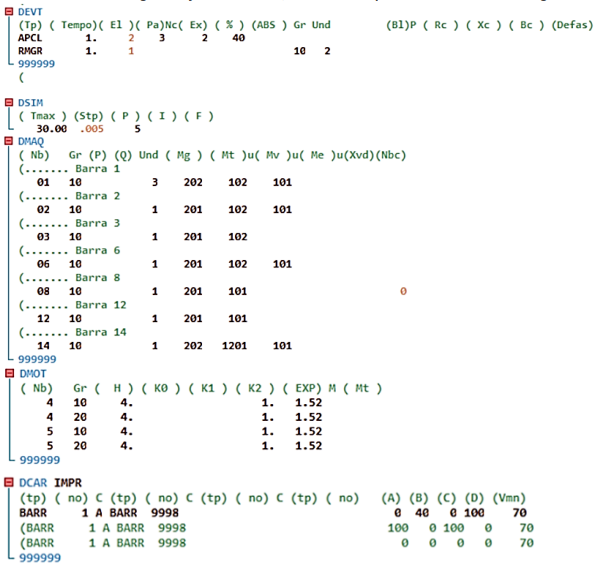
Task: Click the IMPR word after DCAR
Action: (68, 483)
